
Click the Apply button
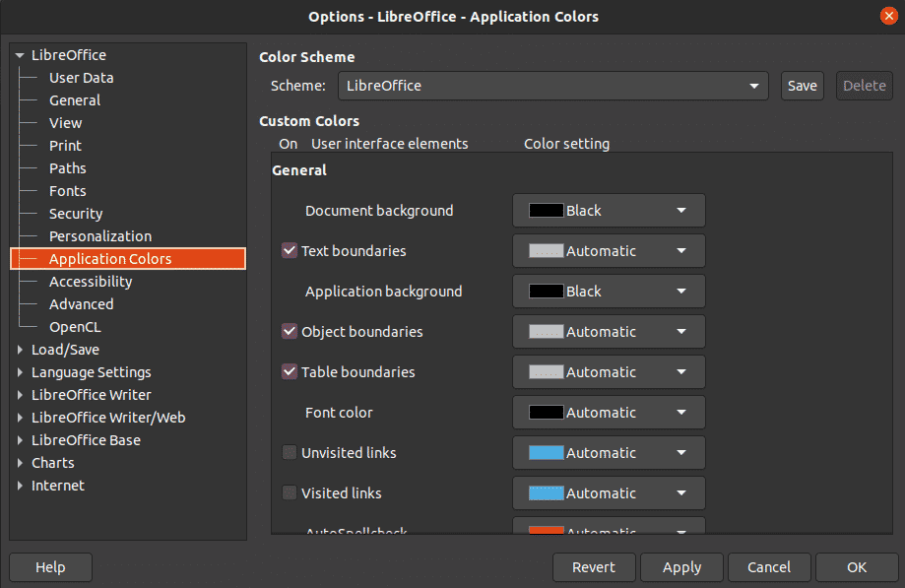[x=681, y=567]
